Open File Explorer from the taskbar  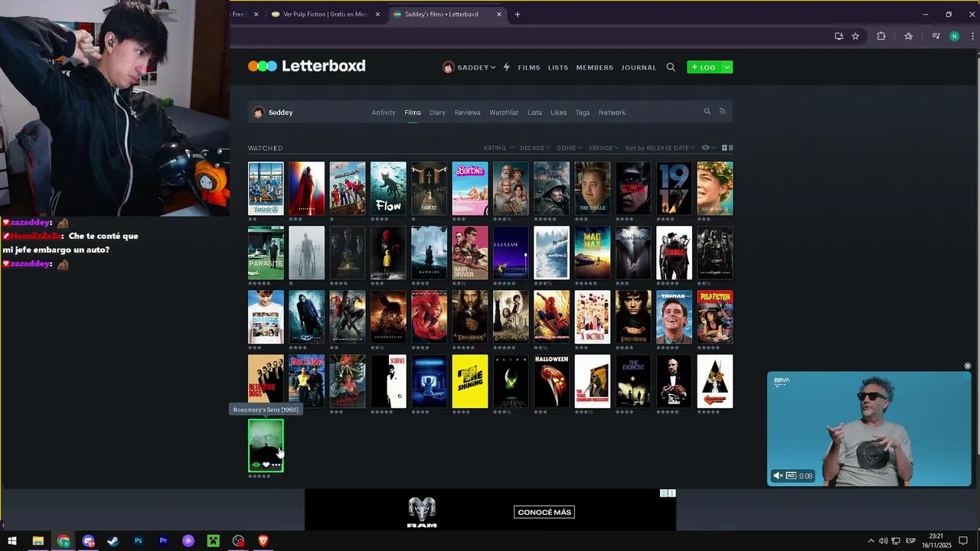[x=38, y=541]
